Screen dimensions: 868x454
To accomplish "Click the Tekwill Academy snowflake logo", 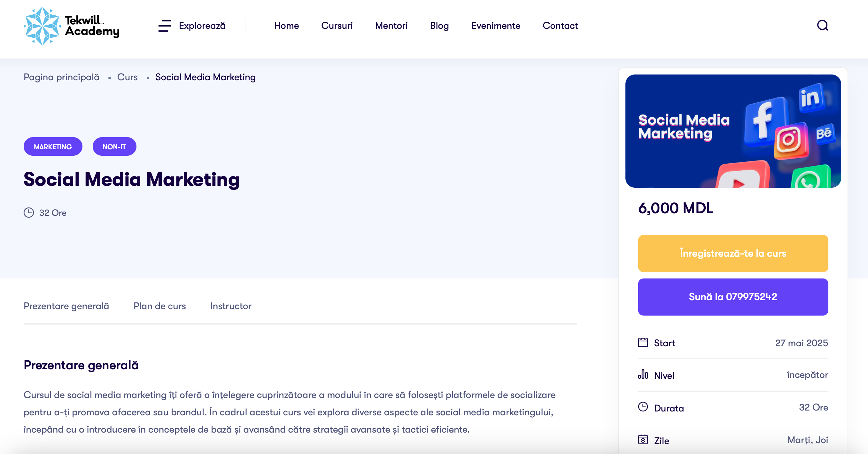I will pyautogui.click(x=42, y=26).
